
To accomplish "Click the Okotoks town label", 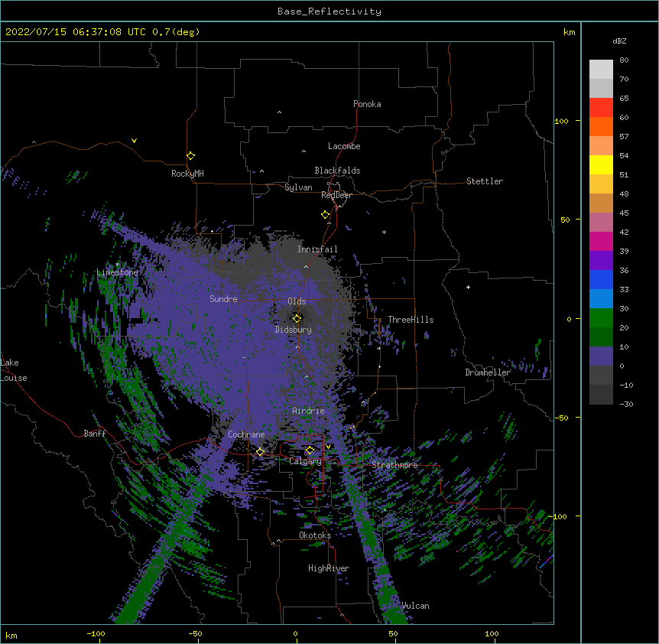I will point(315,535).
